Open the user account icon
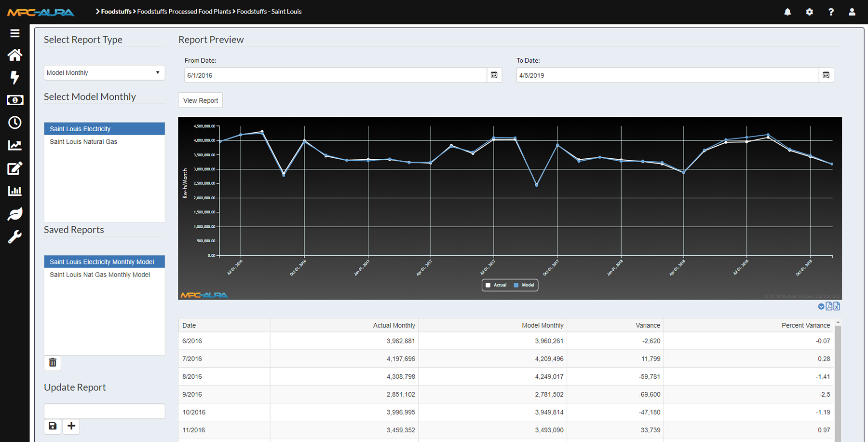 click(x=852, y=12)
